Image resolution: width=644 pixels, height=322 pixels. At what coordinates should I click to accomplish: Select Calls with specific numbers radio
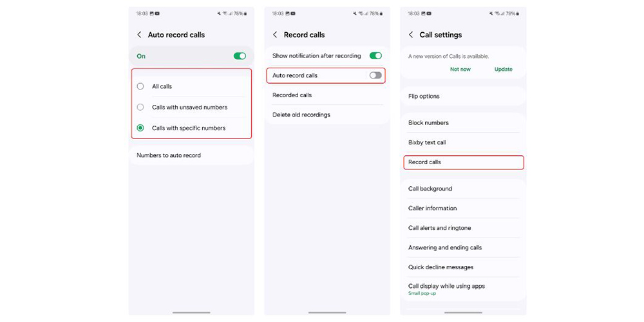pos(140,128)
